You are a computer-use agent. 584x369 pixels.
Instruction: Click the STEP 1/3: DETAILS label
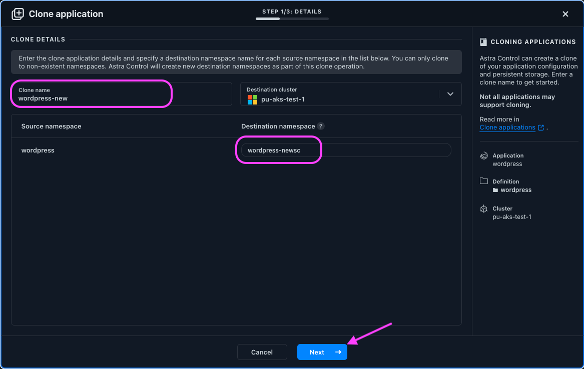(292, 12)
